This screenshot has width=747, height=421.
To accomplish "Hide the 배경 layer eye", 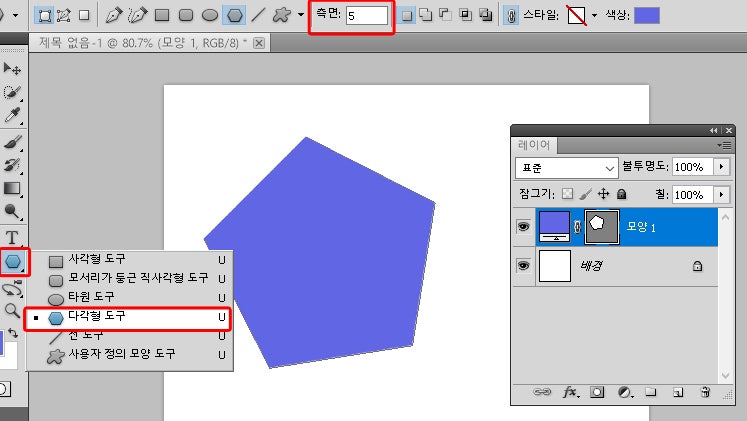I will 524,265.
